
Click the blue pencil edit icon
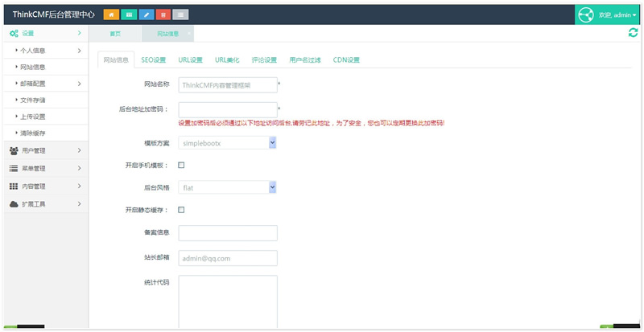[x=146, y=14]
